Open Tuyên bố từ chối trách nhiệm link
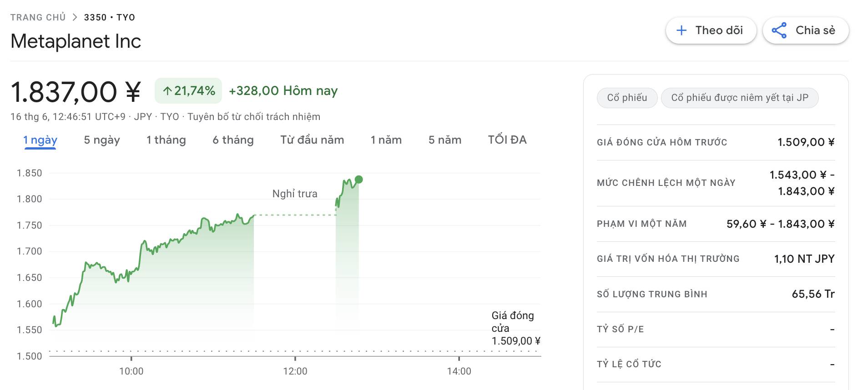Viewport: 868px width, 390px height. [x=254, y=117]
